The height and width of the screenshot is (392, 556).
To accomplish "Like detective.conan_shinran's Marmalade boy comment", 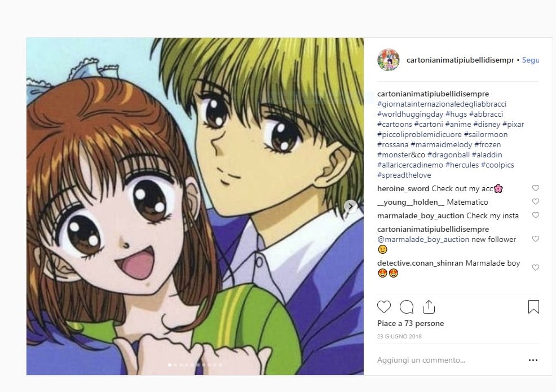I will coord(536,267).
